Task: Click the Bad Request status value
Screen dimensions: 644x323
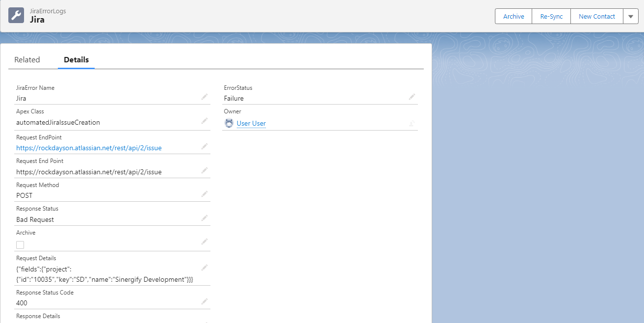Action: pos(35,219)
